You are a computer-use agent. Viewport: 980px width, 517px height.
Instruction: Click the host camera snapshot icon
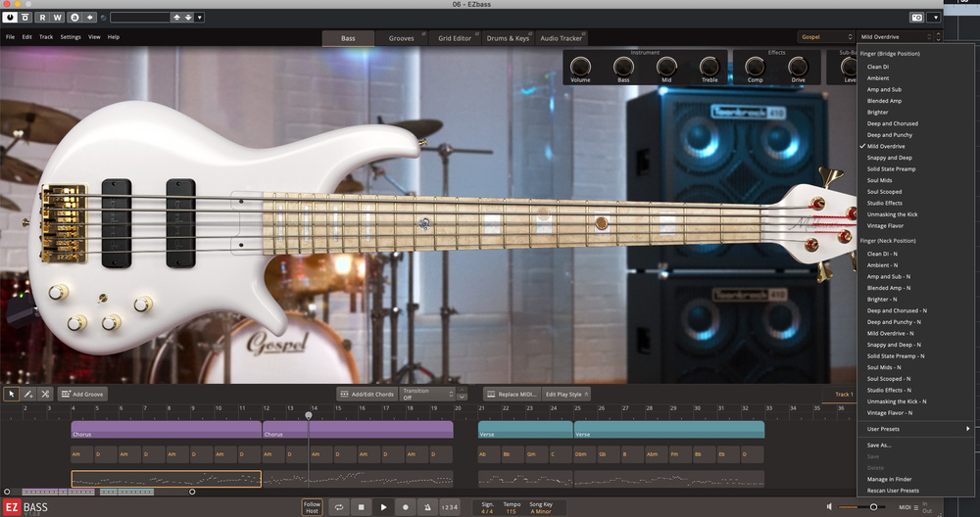(x=917, y=18)
